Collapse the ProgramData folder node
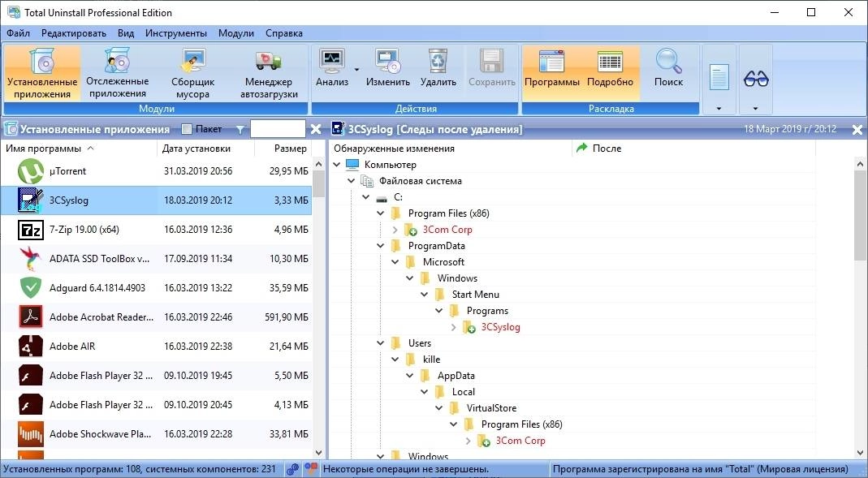Screen dimensions: 868x478 380,246
